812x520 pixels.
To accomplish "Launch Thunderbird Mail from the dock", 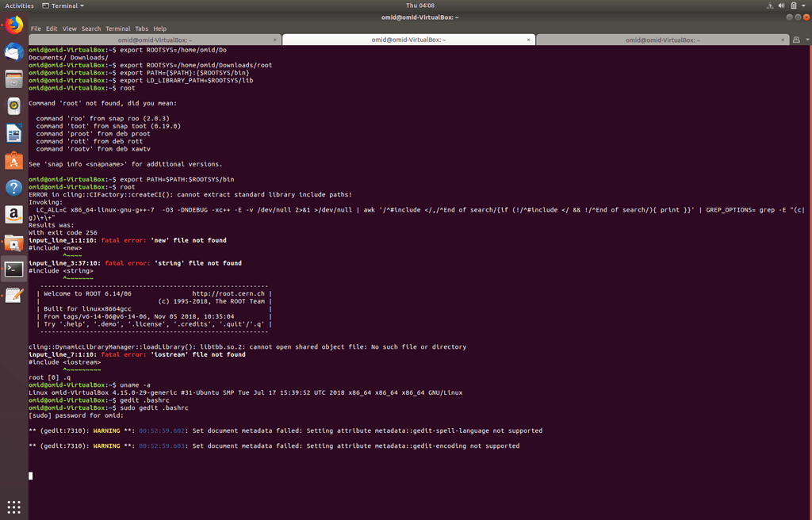I will (x=13, y=52).
